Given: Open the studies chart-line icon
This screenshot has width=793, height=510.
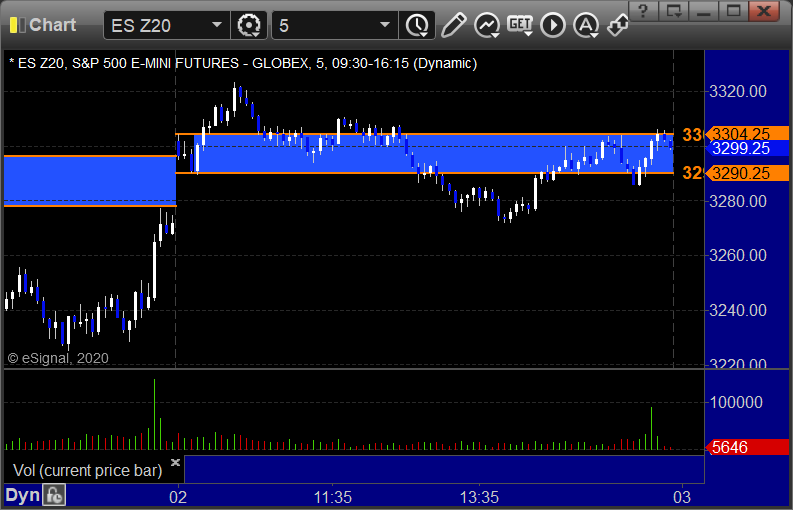Looking at the screenshot, I should [x=487, y=25].
